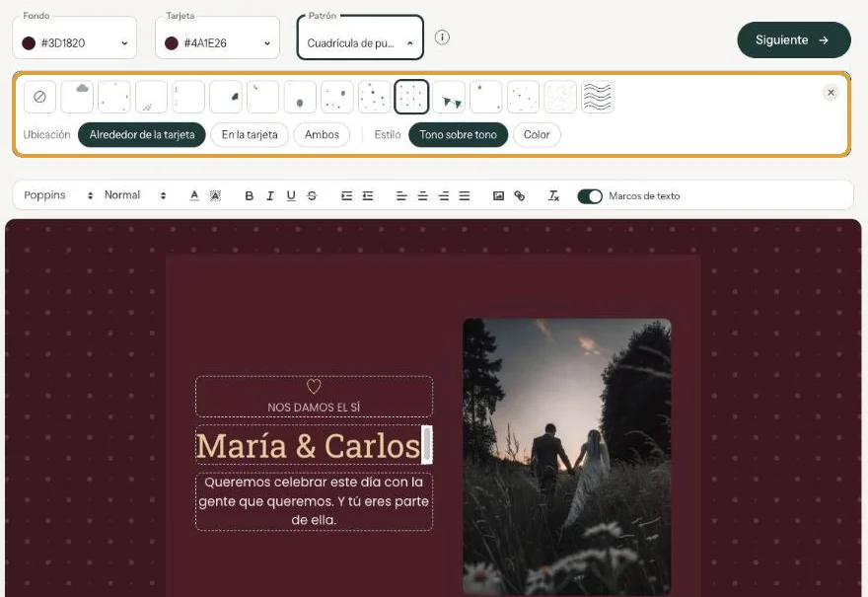Select the wavy lines pattern thumbnail
This screenshot has height=597, width=868.
click(598, 97)
